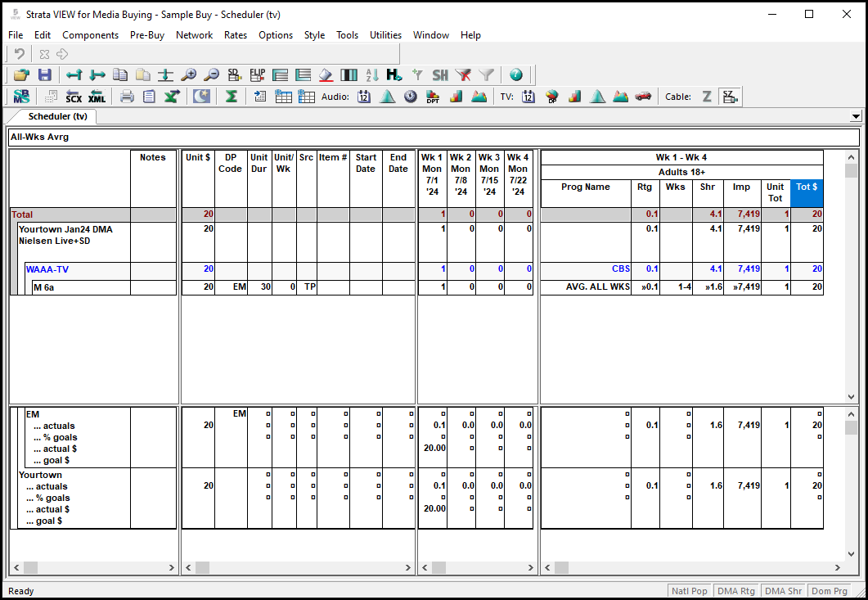Click the TV red car icon
Screen dimensions: 868x600
pos(643,97)
